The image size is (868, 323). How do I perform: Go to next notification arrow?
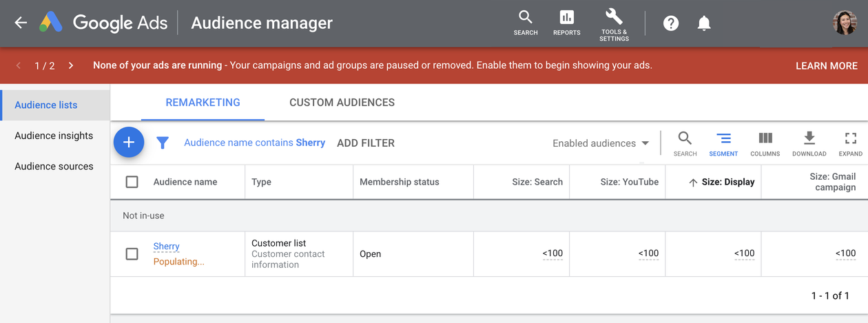point(71,66)
